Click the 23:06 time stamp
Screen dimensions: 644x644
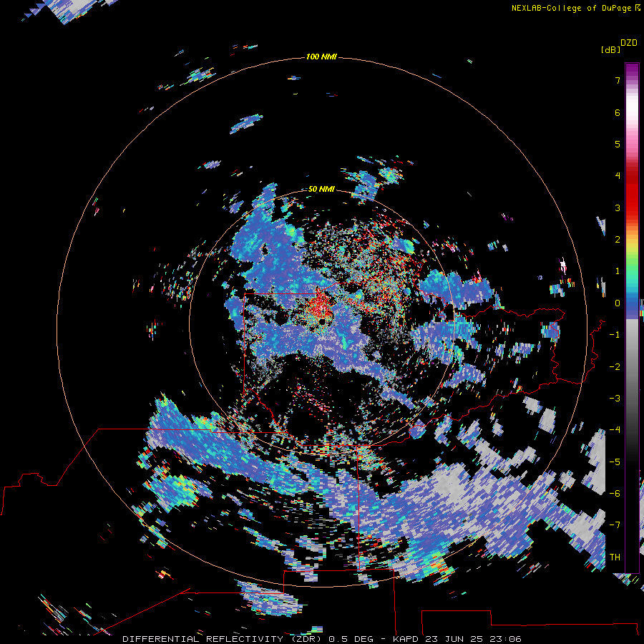point(507,639)
